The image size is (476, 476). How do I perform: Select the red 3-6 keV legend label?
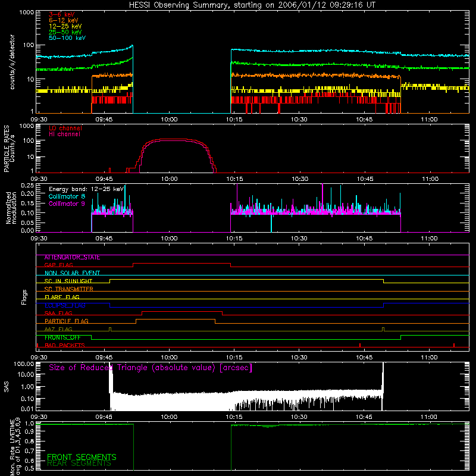[62, 14]
